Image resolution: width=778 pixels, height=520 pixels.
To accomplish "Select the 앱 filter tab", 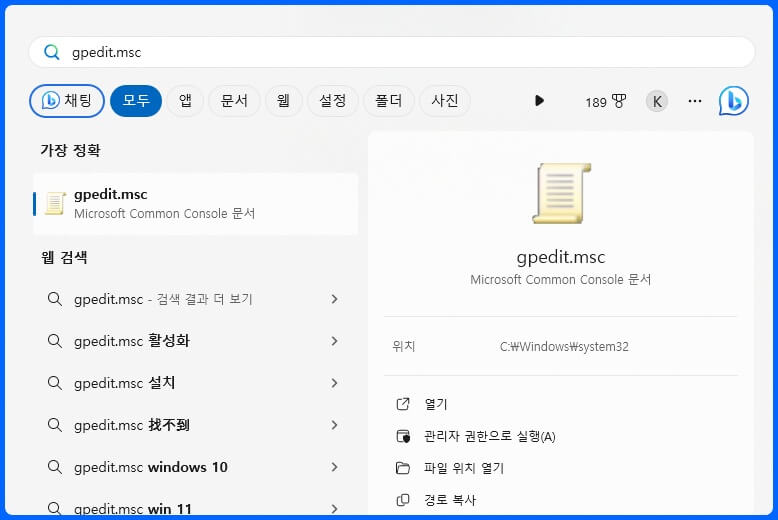I will (x=185, y=101).
